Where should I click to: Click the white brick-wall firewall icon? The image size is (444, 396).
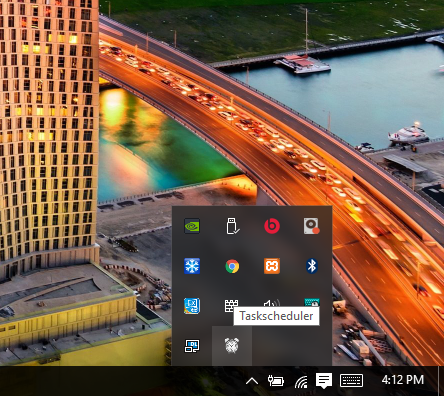[x=231, y=306]
